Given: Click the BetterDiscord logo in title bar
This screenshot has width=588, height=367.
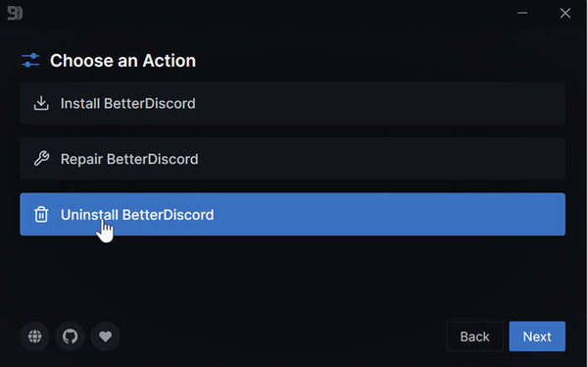Looking at the screenshot, I should 15,13.
